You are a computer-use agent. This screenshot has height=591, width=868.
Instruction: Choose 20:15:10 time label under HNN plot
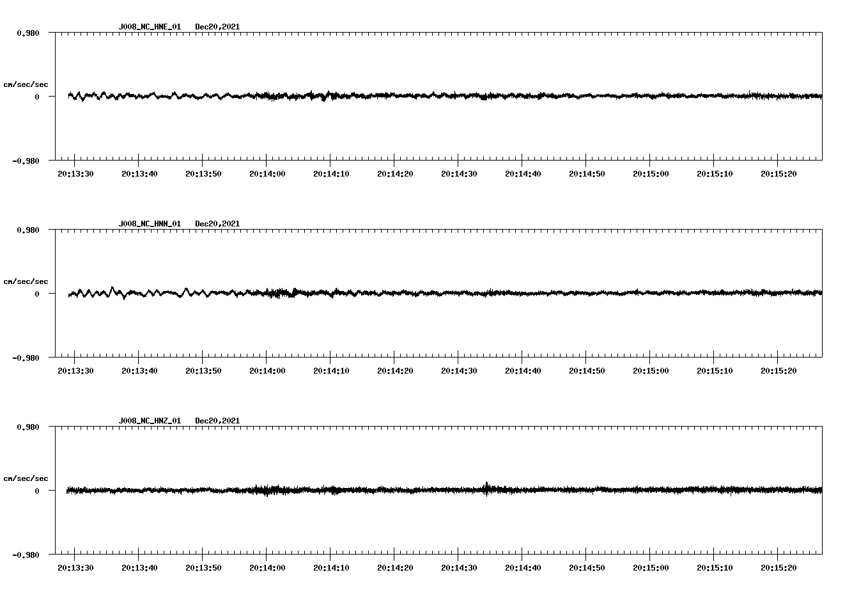pyautogui.click(x=715, y=371)
